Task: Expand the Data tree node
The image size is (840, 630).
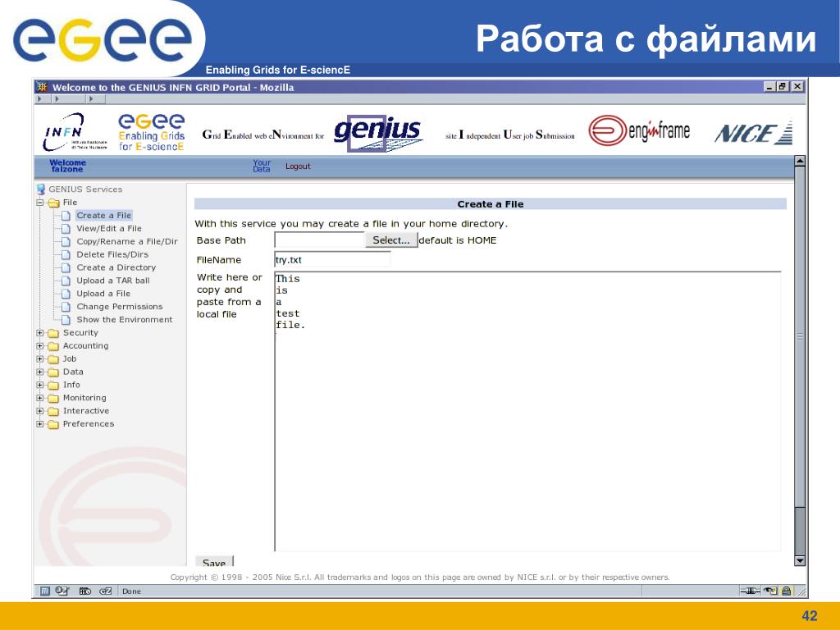Action: [x=39, y=372]
